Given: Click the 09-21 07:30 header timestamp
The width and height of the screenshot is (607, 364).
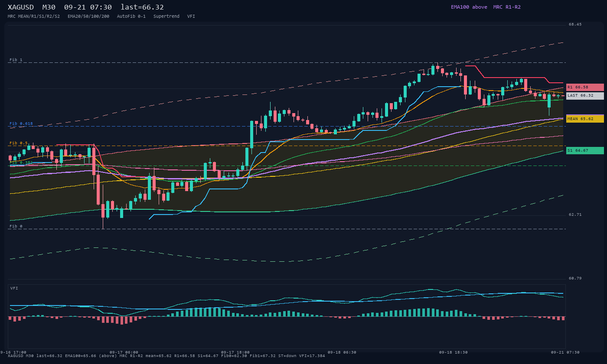Looking at the screenshot, I should pyautogui.click(x=88, y=7).
